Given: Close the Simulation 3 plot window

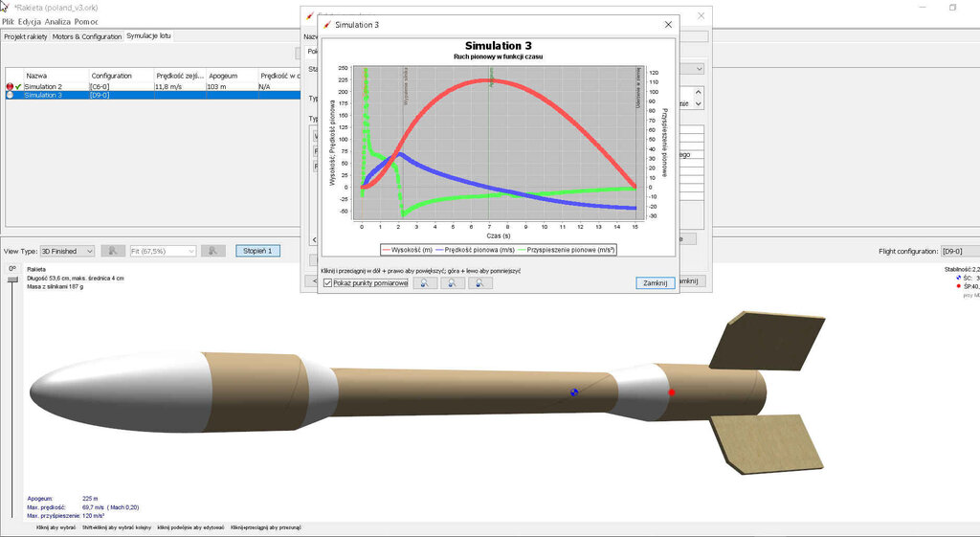Looking at the screenshot, I should click(x=668, y=25).
